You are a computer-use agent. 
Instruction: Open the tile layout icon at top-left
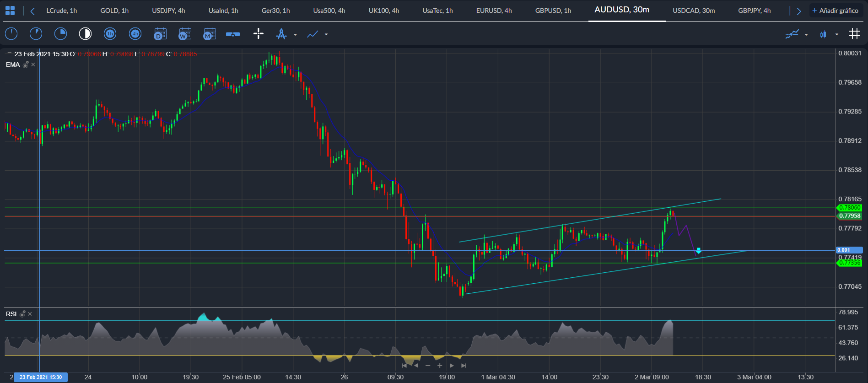tap(10, 11)
